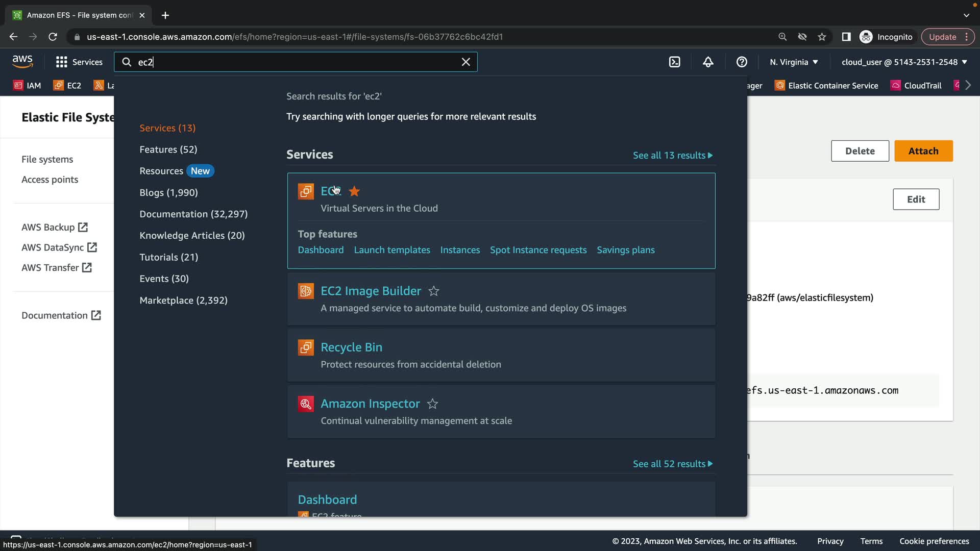Click the Amazon Inspector service icon
The height and width of the screenshot is (551, 980).
pos(306,404)
